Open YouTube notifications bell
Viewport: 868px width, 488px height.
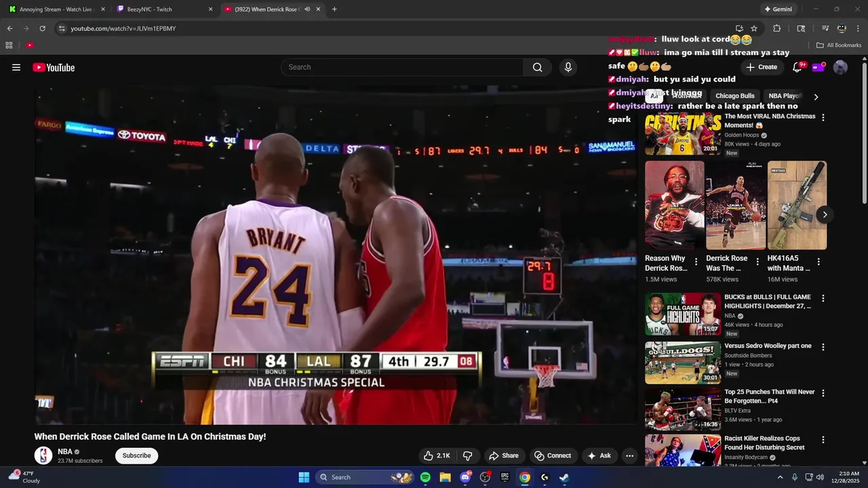797,67
